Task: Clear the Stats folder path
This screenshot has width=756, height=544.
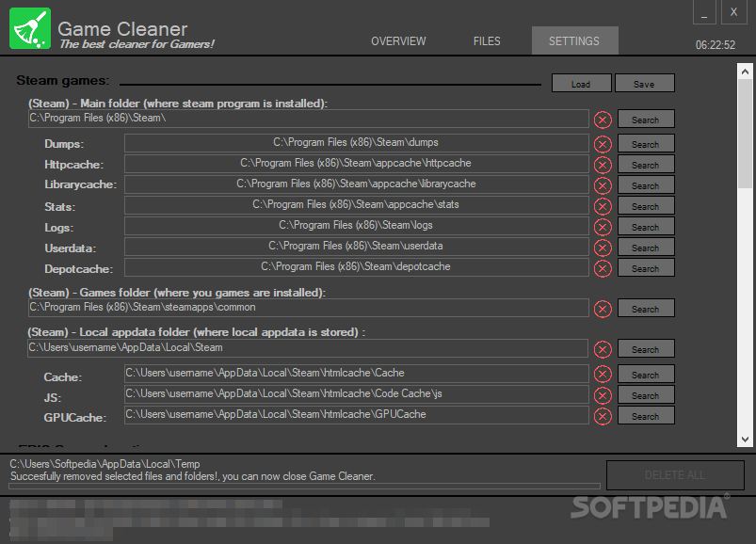Action: click(603, 206)
